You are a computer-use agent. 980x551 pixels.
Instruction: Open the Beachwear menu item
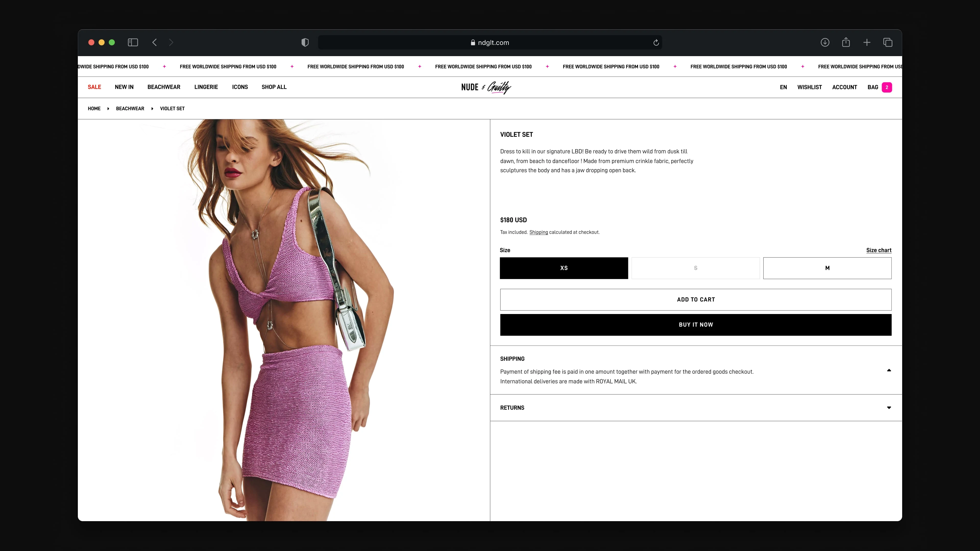(x=164, y=87)
